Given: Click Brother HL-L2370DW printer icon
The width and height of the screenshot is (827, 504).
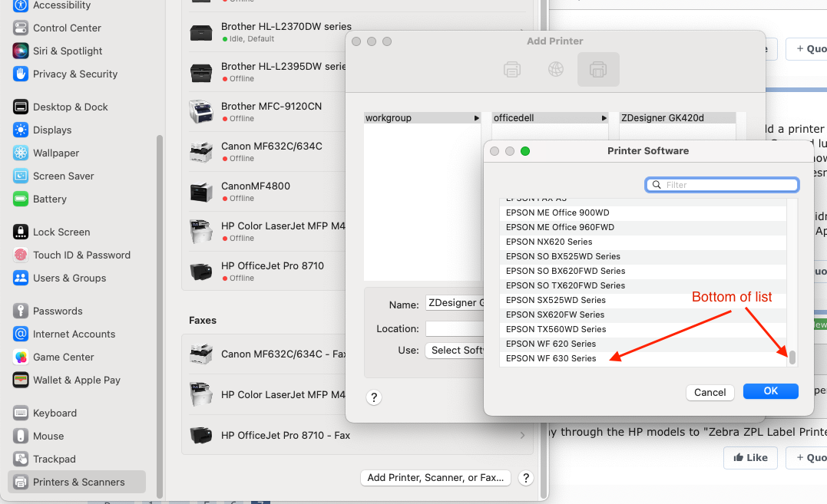Looking at the screenshot, I should click(201, 33).
